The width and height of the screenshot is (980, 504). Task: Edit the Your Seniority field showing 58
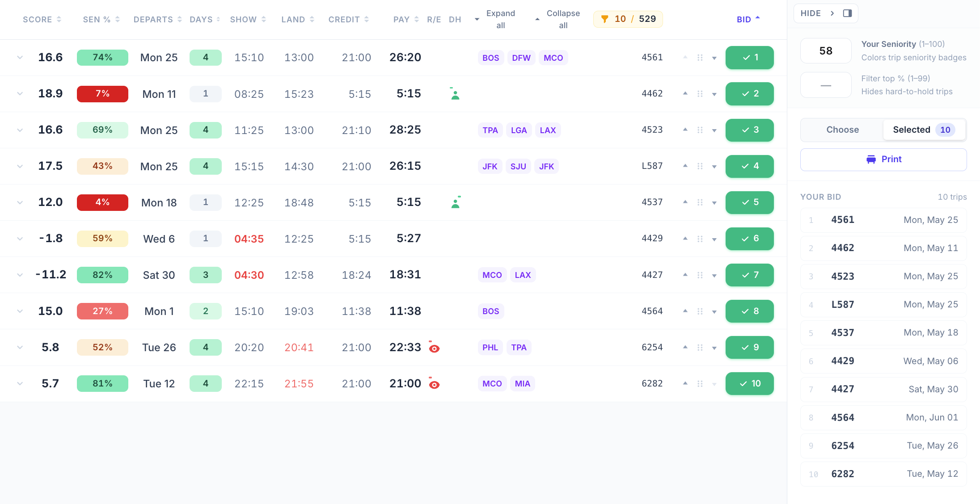[826, 51]
